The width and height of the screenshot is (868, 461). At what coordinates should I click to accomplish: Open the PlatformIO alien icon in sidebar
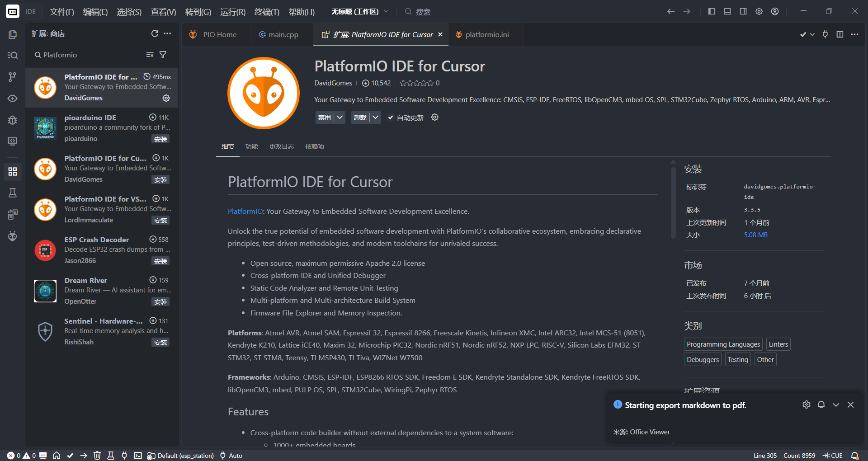point(12,236)
